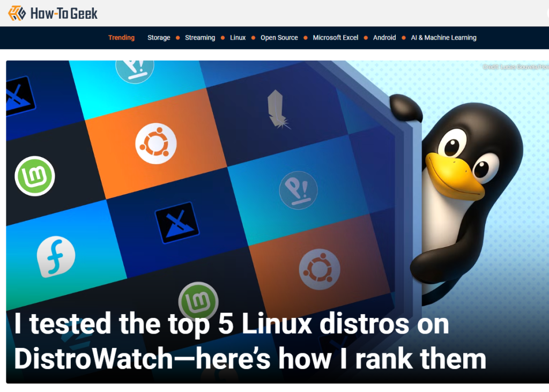Select the Trending label in the nav bar
The height and width of the screenshot is (392, 549).
pos(121,38)
